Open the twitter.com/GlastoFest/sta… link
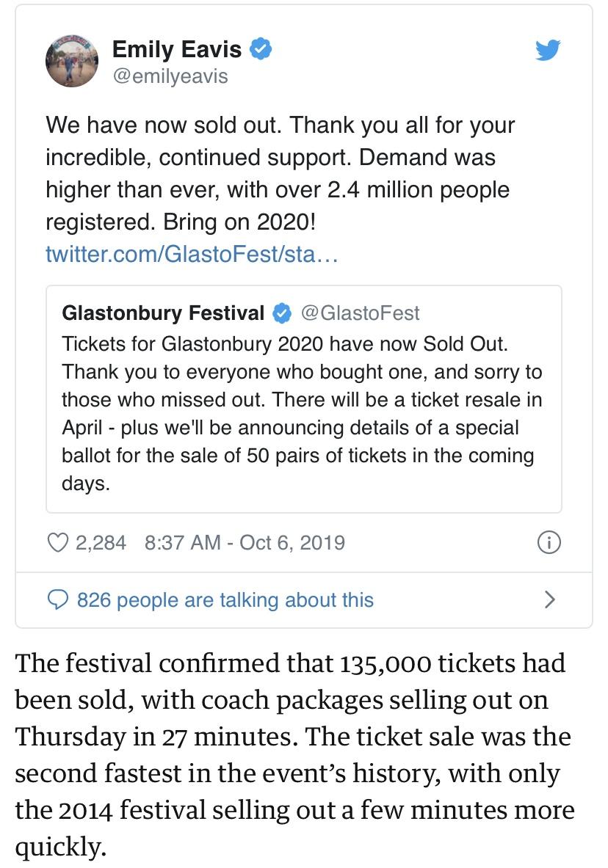608x868 pixels. 192,254
